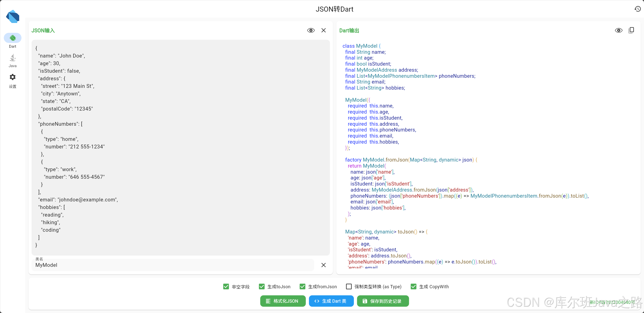This screenshot has height=313, width=644.
Task: Disable the 生成 CopyWith checkbox
Action: click(x=413, y=286)
